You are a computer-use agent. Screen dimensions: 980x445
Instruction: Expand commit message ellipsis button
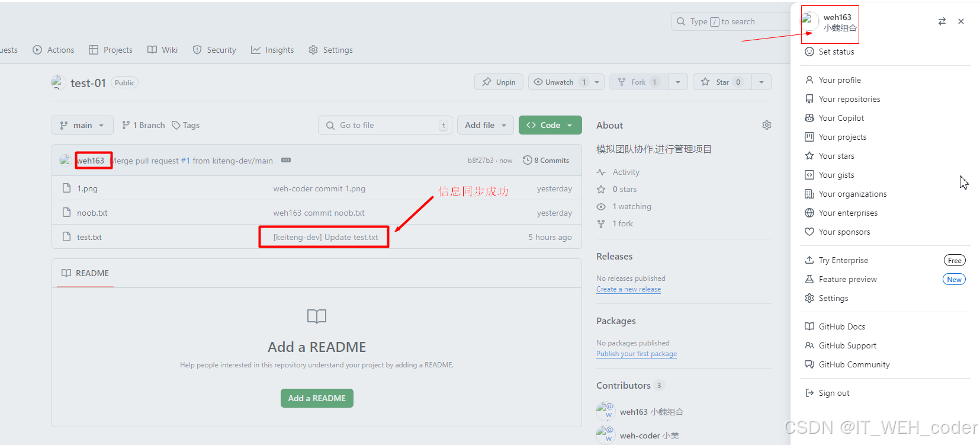(286, 160)
